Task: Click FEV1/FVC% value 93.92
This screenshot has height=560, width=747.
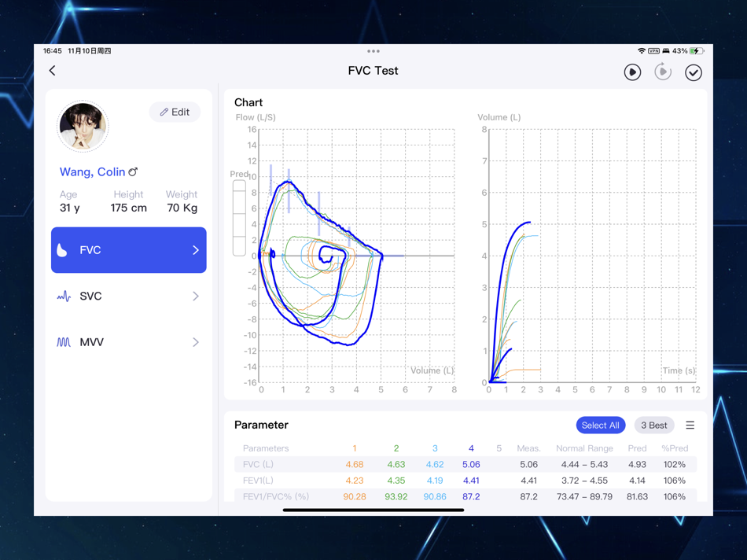Action: 396,496
